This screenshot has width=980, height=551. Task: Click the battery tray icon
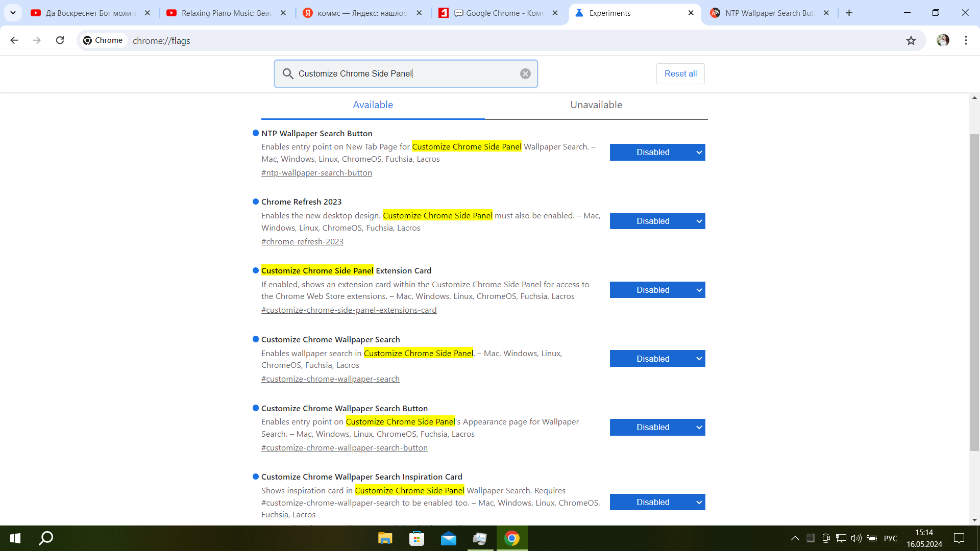pos(872,538)
